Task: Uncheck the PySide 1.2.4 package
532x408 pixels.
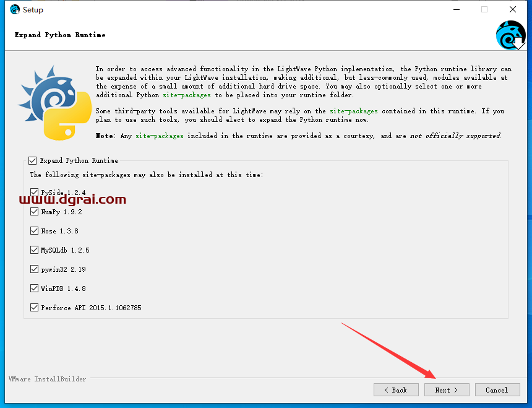Action: click(35, 193)
